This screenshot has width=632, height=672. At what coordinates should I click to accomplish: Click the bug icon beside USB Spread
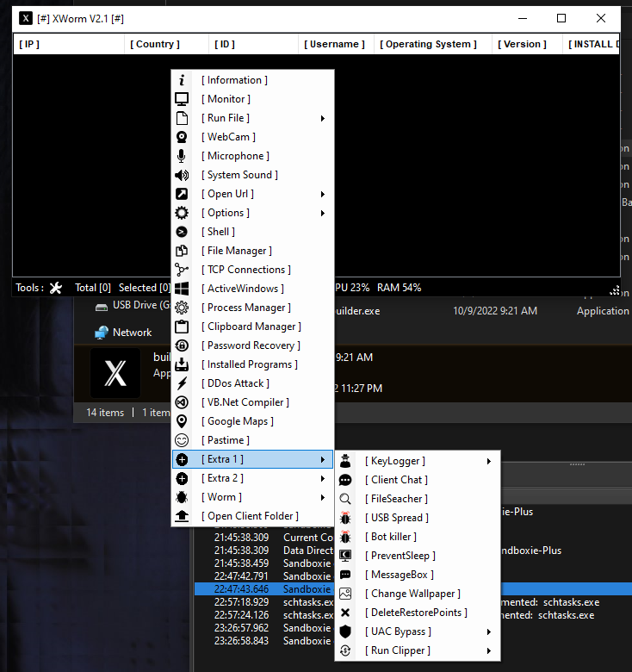(345, 518)
